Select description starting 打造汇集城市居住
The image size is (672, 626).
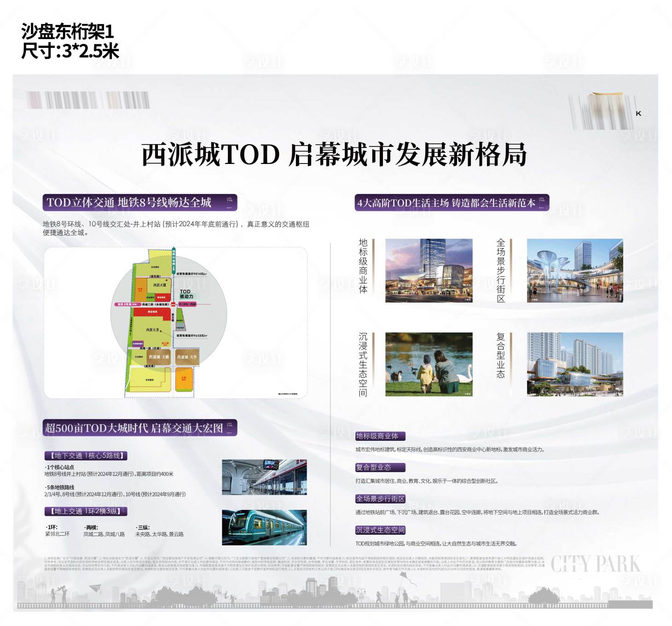coord(427,481)
